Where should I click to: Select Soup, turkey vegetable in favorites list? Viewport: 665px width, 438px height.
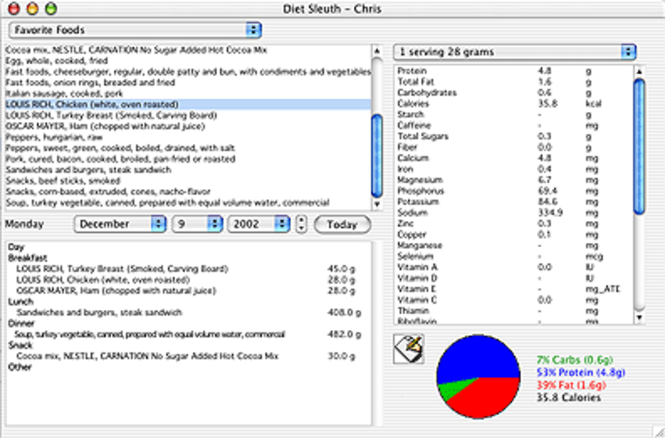tap(187, 203)
